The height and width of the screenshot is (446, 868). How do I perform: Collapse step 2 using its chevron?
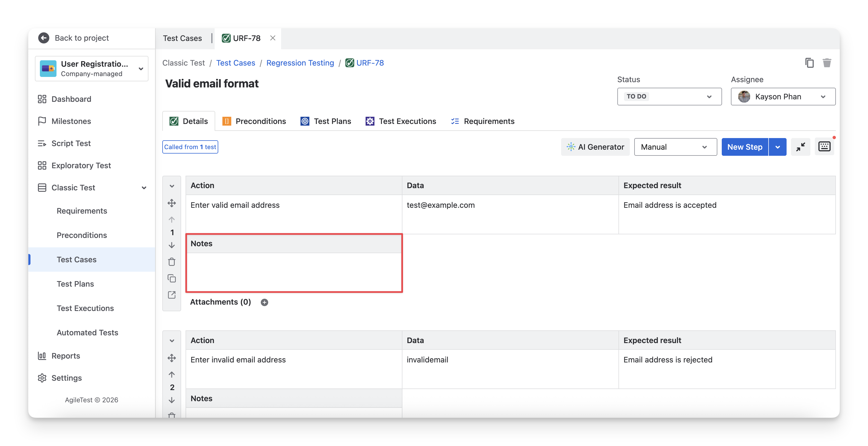coord(172,341)
